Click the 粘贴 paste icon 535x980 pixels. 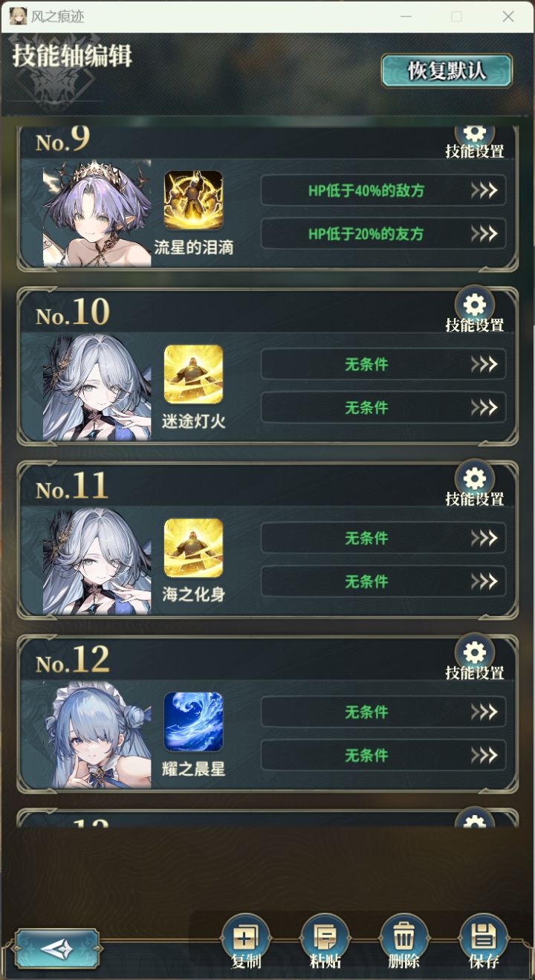pyautogui.click(x=325, y=938)
